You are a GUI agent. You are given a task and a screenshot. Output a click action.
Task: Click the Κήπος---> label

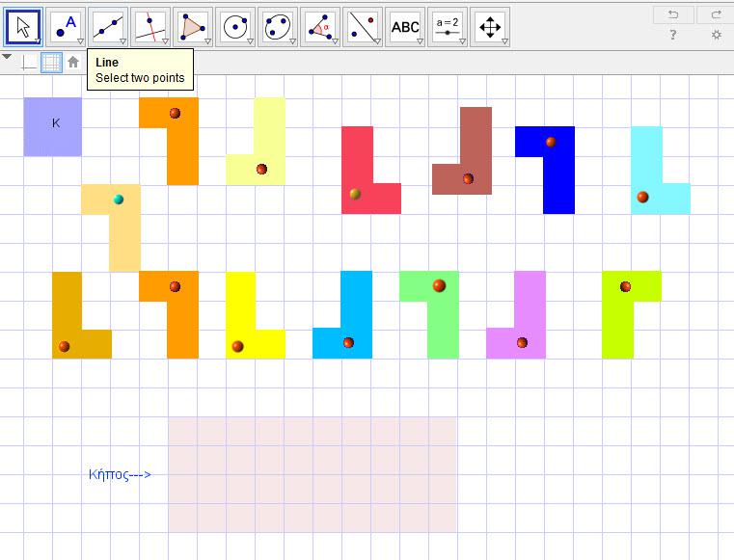coord(120,474)
